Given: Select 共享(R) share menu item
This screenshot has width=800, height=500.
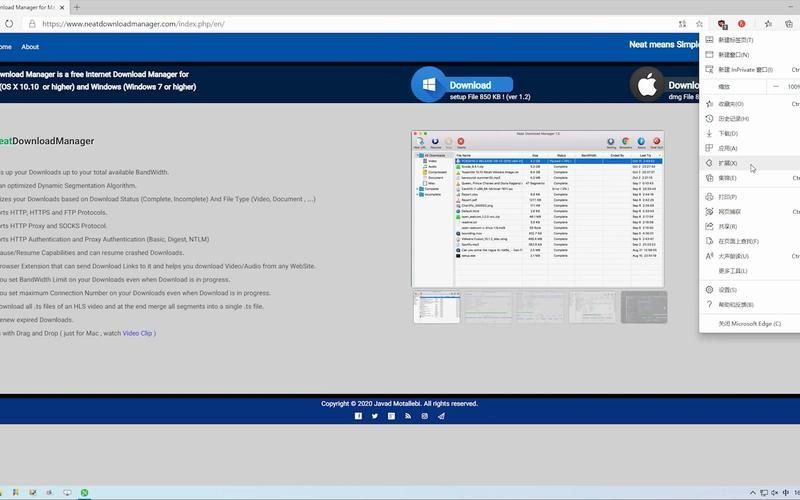Looking at the screenshot, I should (x=749, y=226).
